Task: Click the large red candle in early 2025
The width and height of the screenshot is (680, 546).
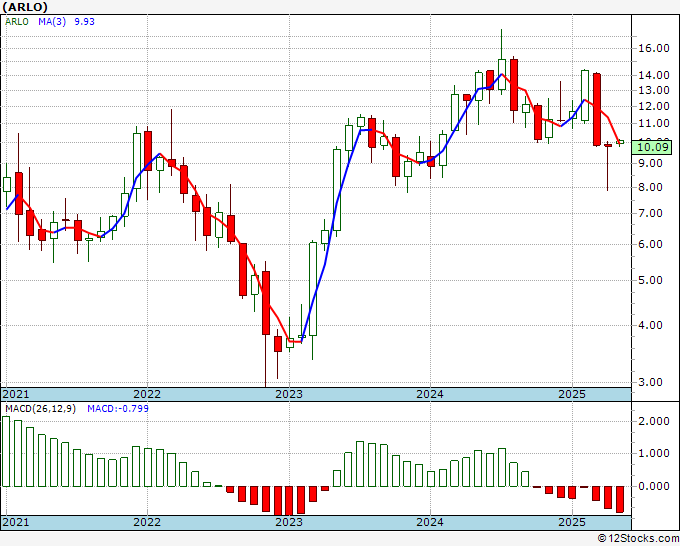Action: click(597, 109)
